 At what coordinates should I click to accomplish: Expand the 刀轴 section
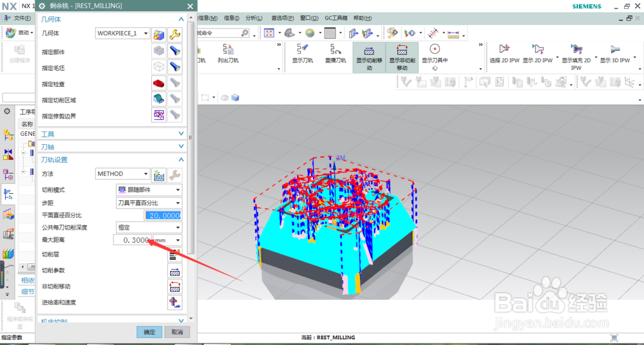coord(181,146)
